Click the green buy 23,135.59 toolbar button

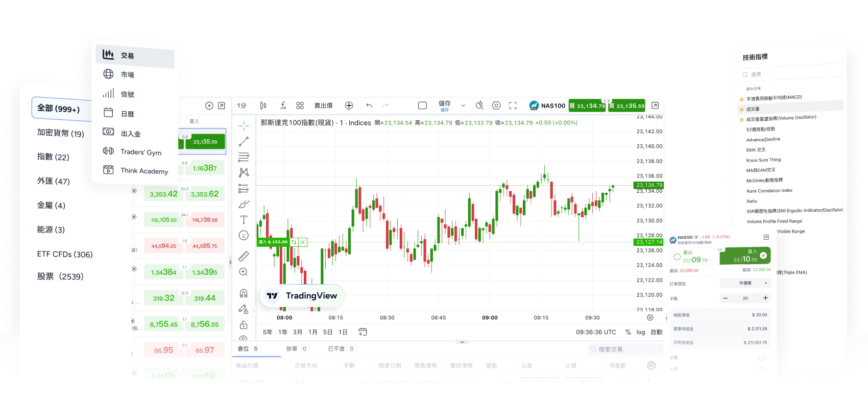(x=626, y=106)
